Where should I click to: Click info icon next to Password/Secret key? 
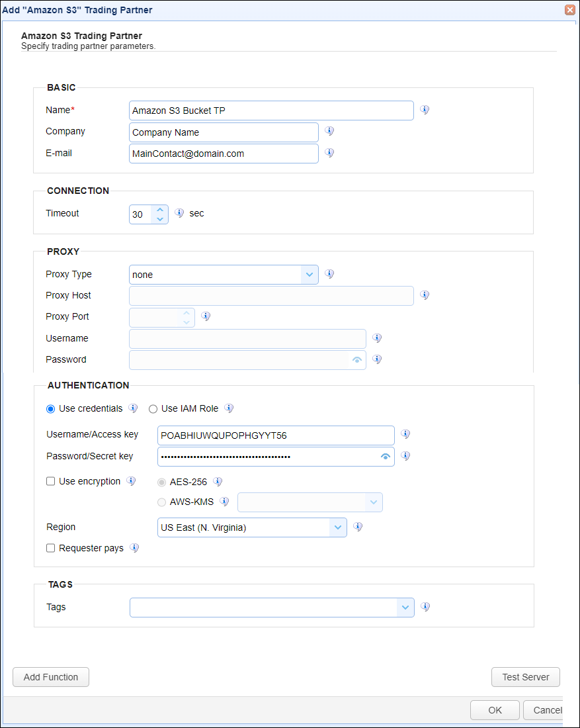click(405, 456)
